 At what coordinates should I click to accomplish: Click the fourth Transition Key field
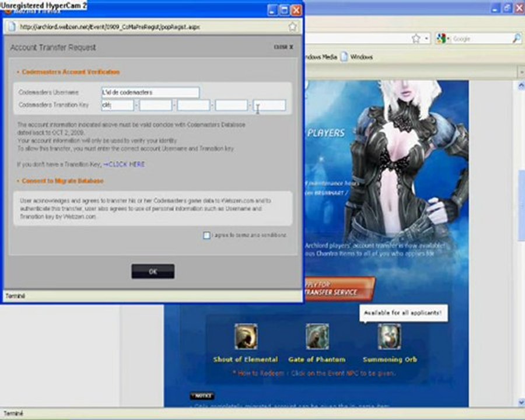click(x=232, y=105)
